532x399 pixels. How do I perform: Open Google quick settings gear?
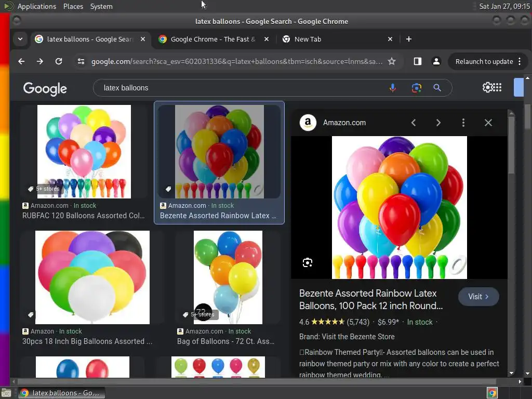click(x=487, y=87)
